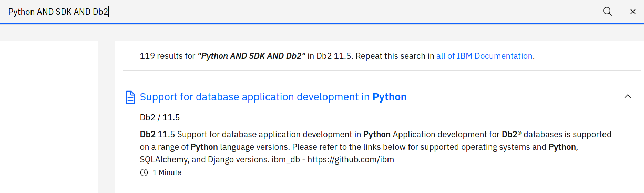
Task: Click the clock icon by 1 Minute
Action: click(144, 172)
